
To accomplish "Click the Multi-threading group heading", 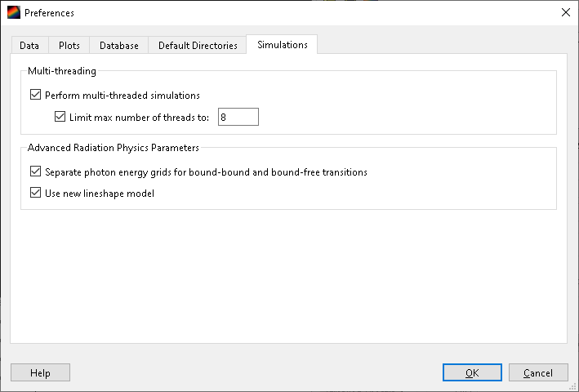I will (62, 71).
